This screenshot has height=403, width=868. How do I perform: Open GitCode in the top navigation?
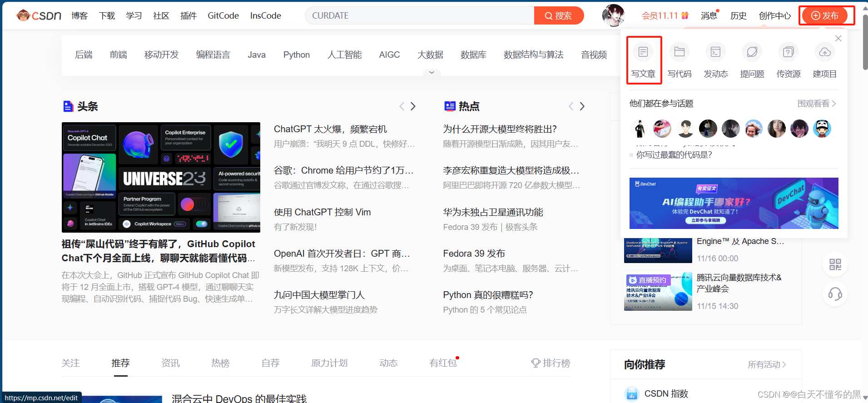pyautogui.click(x=223, y=15)
